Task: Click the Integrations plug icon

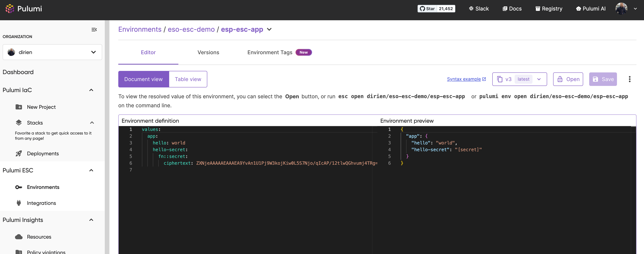Action: pos(19,203)
